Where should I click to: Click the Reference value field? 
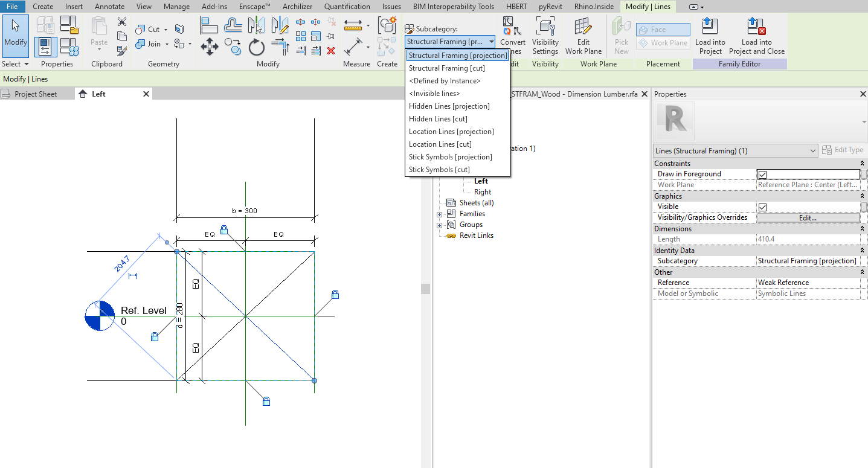click(x=808, y=283)
